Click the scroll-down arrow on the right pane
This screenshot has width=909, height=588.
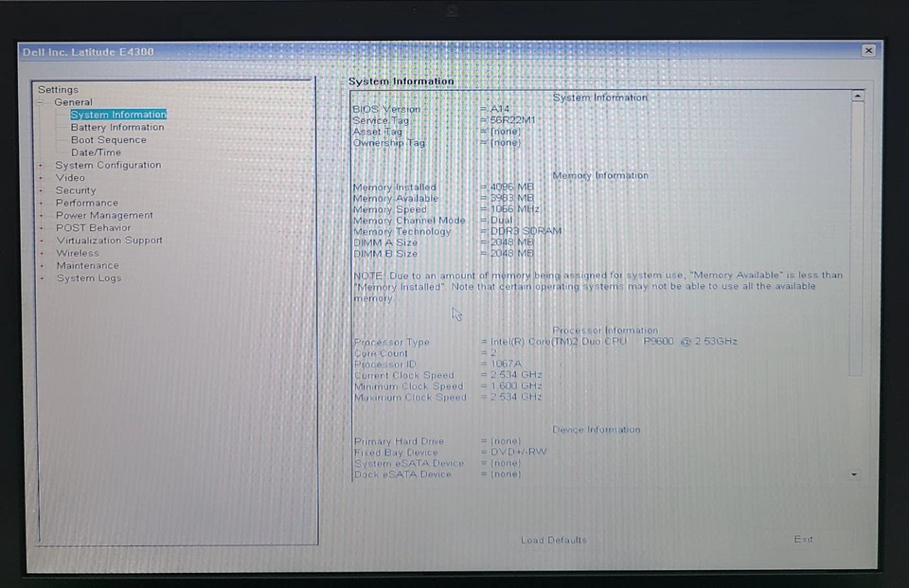pyautogui.click(x=854, y=472)
